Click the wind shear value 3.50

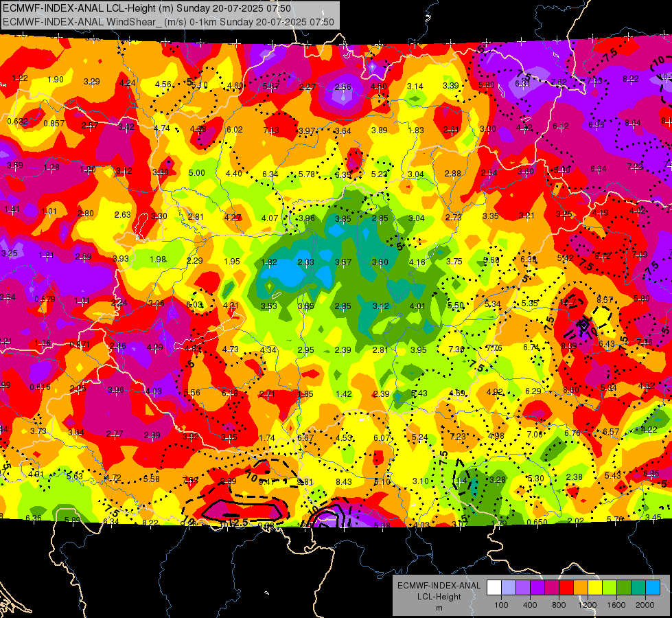coord(380,262)
